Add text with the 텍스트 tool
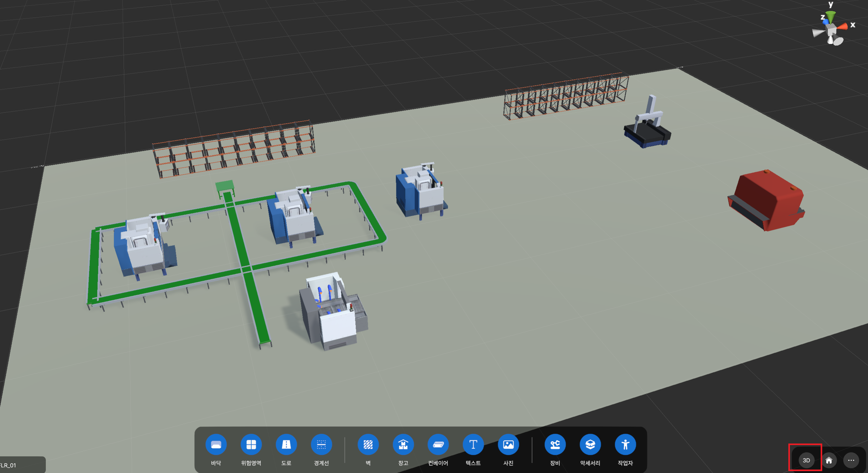 point(473,445)
